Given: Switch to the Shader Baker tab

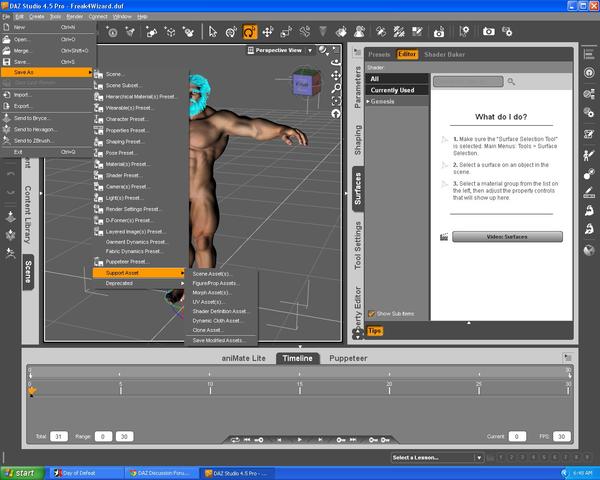Looking at the screenshot, I should tap(444, 54).
